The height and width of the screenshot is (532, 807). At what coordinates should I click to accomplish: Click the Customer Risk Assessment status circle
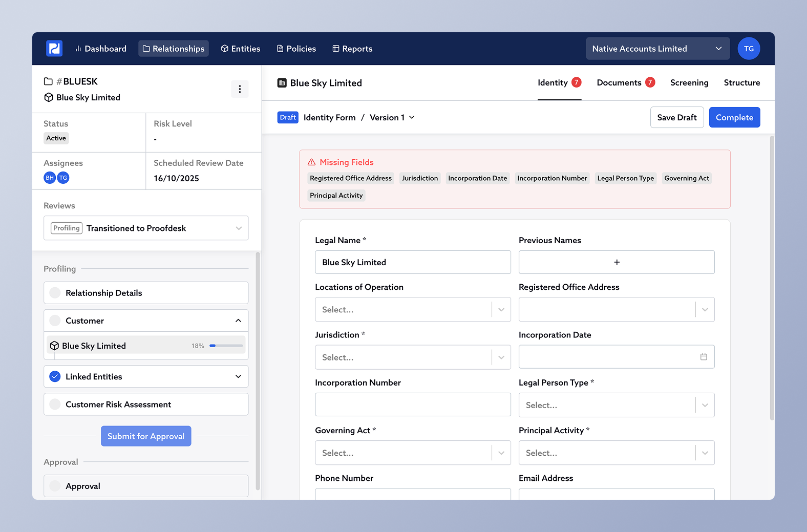55,405
